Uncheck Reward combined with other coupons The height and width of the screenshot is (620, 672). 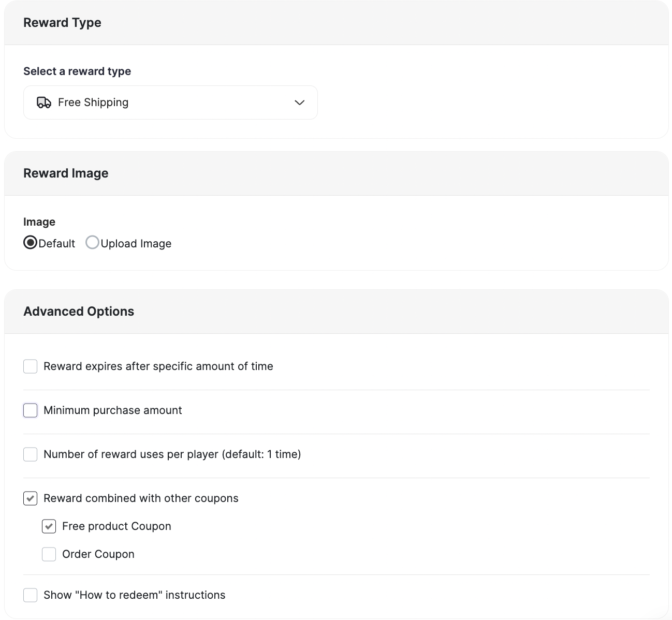tap(30, 498)
